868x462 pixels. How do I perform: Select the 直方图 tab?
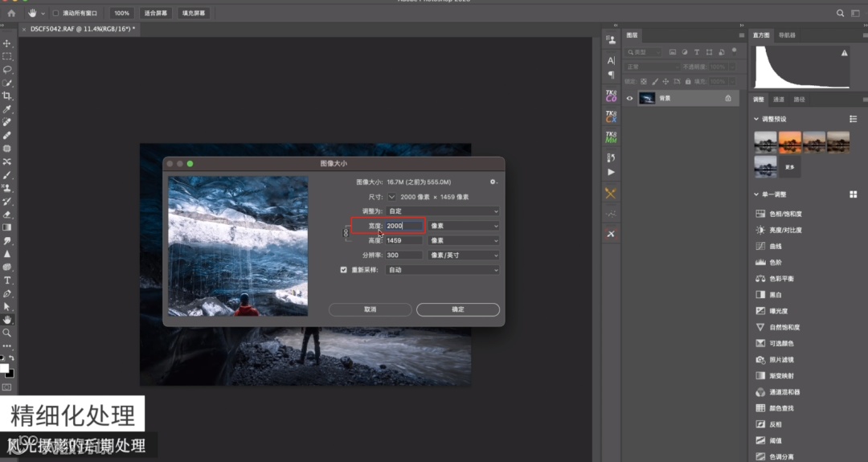pos(761,35)
